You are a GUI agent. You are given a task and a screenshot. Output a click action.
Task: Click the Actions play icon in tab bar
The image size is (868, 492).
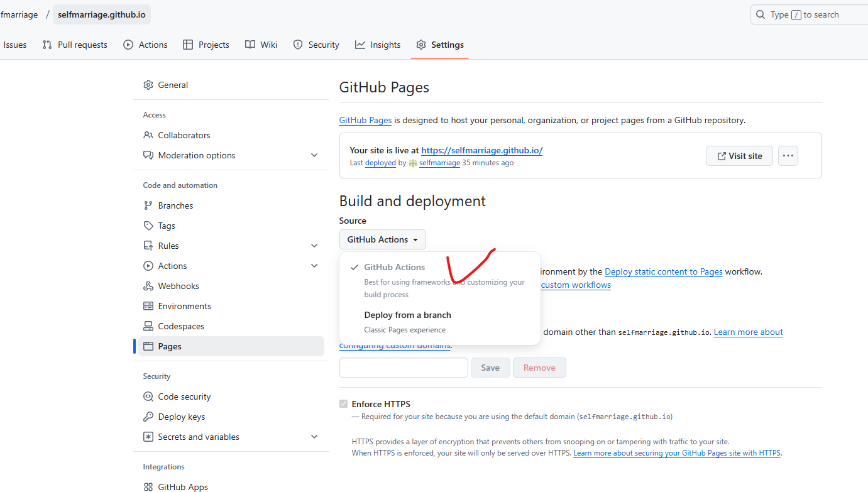pos(128,45)
